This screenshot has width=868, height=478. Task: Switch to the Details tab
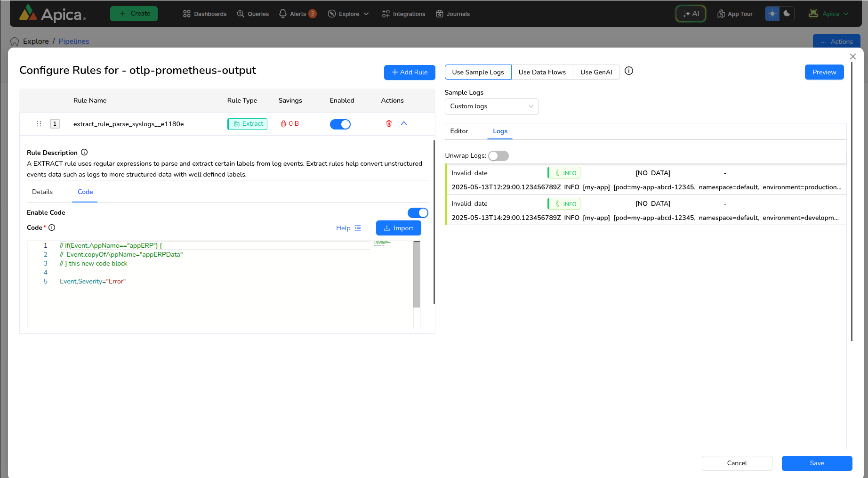tap(42, 192)
